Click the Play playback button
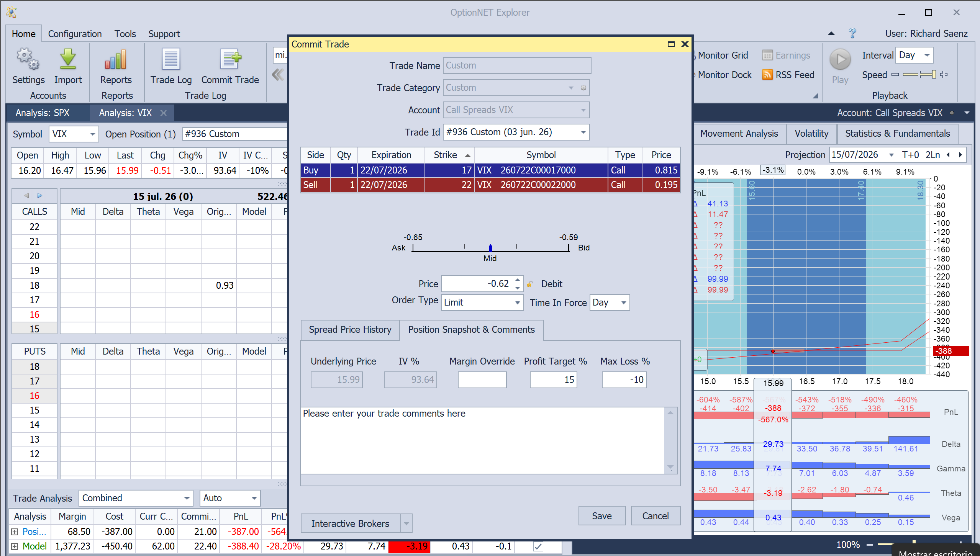This screenshot has height=556, width=980. [840, 66]
